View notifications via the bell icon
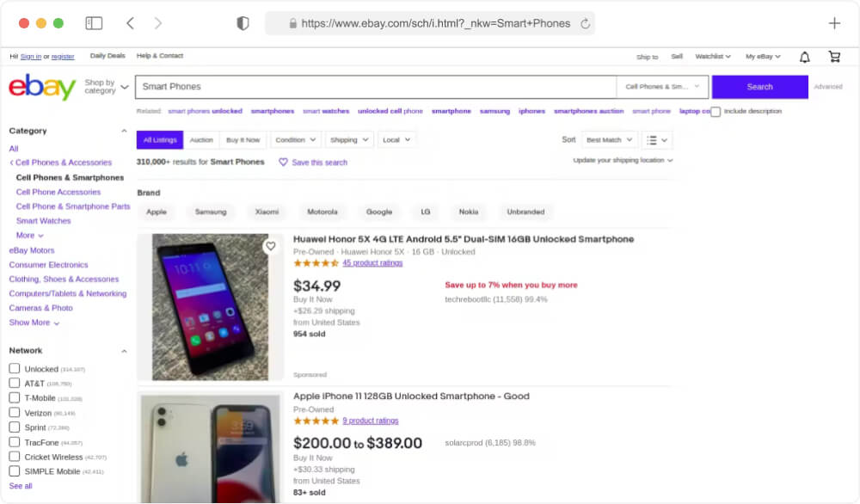The width and height of the screenshot is (860, 504). coord(804,56)
